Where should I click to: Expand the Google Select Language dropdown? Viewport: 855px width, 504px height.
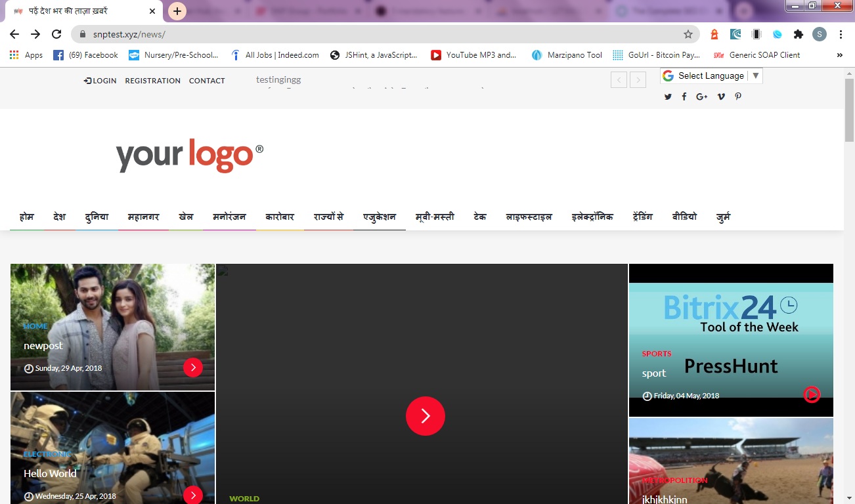711,75
